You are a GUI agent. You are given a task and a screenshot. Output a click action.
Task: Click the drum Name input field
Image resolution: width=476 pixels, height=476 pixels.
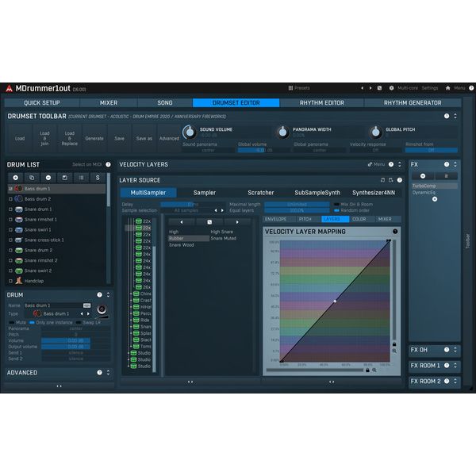click(x=53, y=305)
